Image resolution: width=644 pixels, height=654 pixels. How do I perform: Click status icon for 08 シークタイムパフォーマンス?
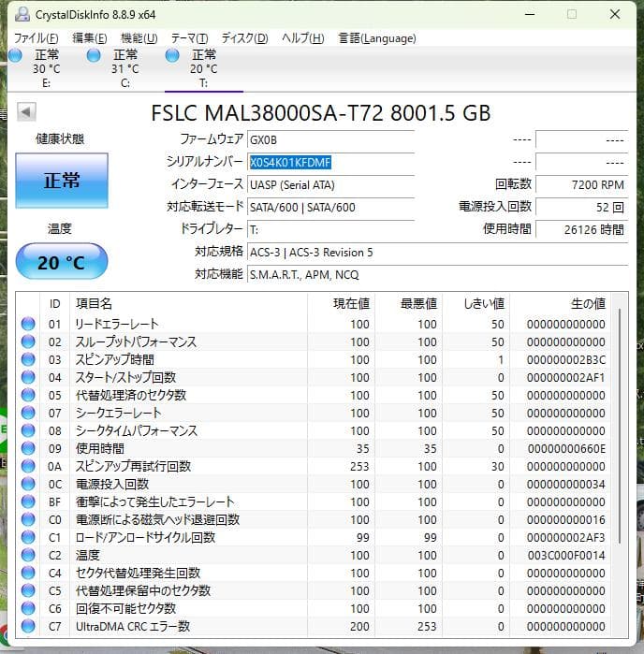coord(28,430)
